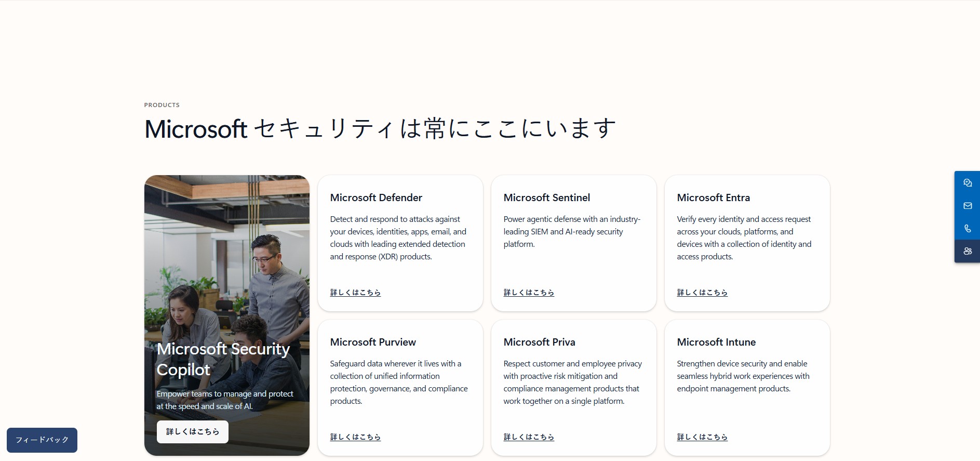
Task: Click the フィードバック feedback button
Action: tap(42, 440)
